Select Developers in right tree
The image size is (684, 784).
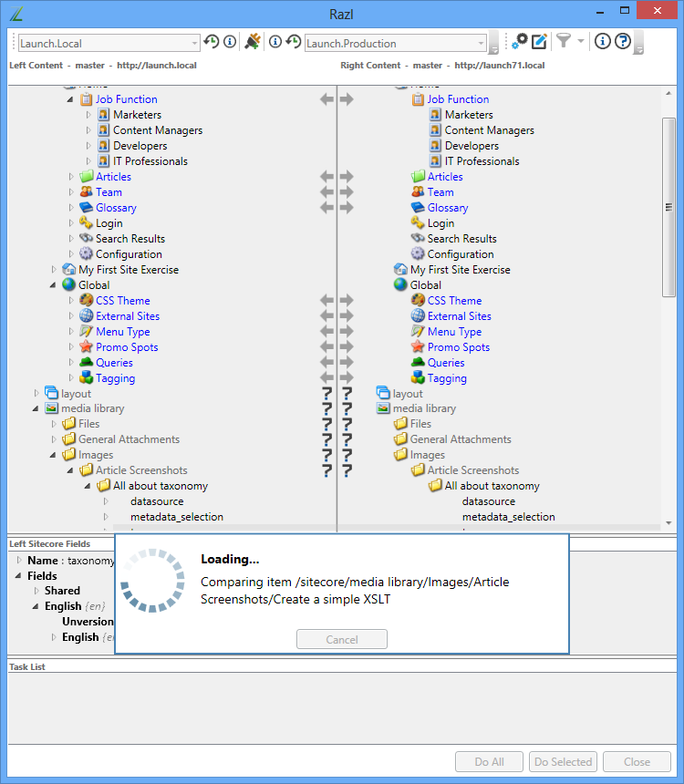click(472, 146)
